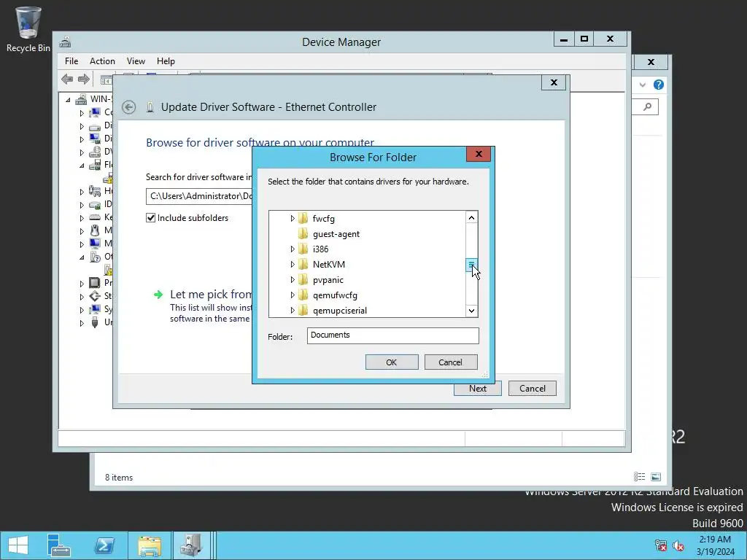Select the fwcfg folder icon

tap(303, 219)
